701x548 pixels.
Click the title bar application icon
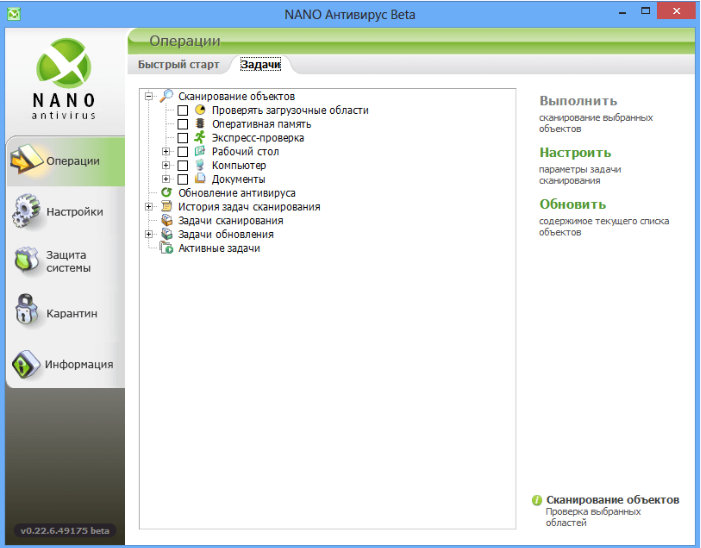(13, 14)
